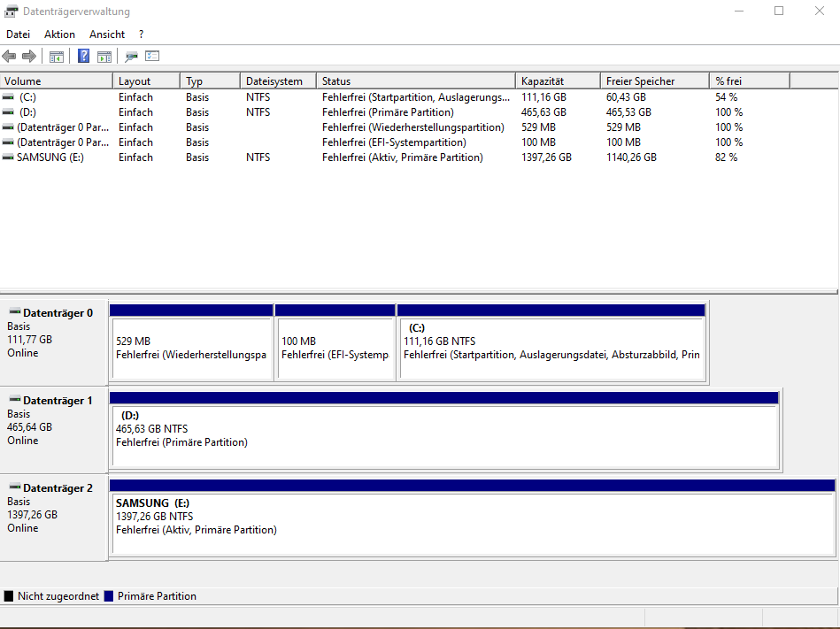This screenshot has width=840, height=629.
Task: Select row with EFI-Systempartition status
Action: pyautogui.click(x=395, y=142)
